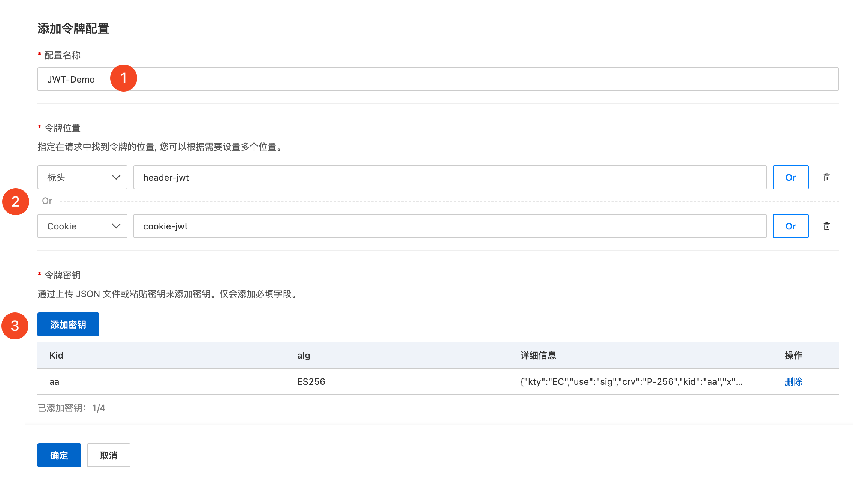This screenshot has width=868, height=495.
Task: Click 删除 link for key aa
Action: pyautogui.click(x=793, y=381)
